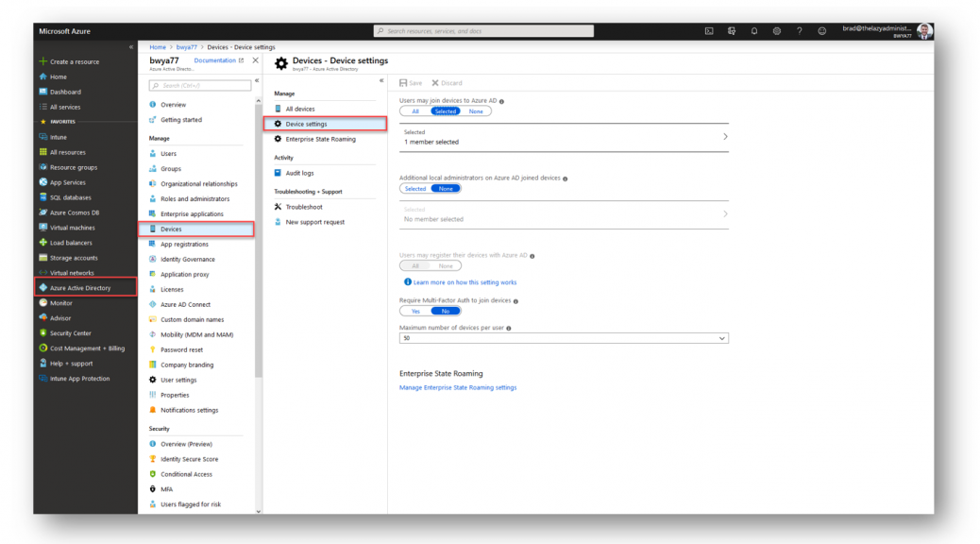The width and height of the screenshot is (980, 544).
Task: Set additional local administrators to None
Action: pyautogui.click(x=446, y=189)
